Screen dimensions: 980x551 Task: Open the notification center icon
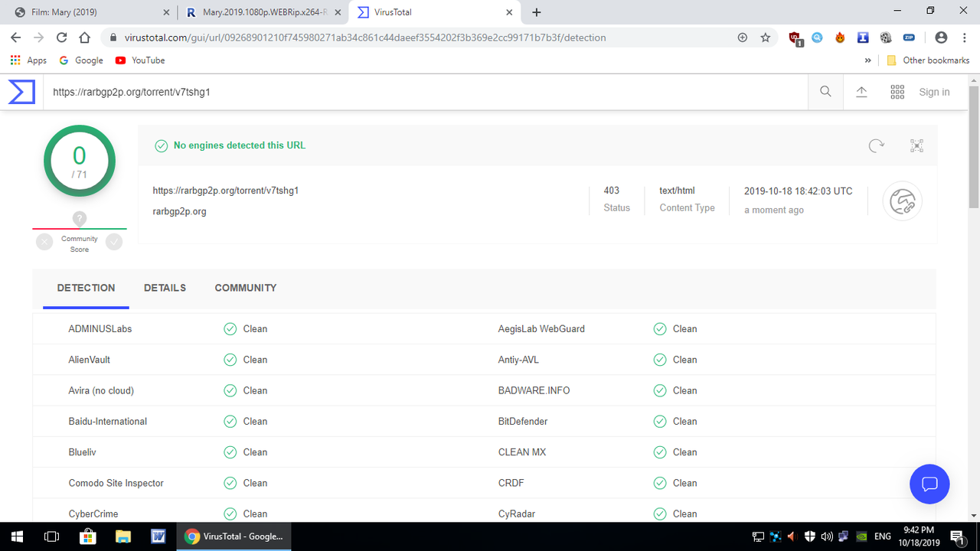point(956,536)
